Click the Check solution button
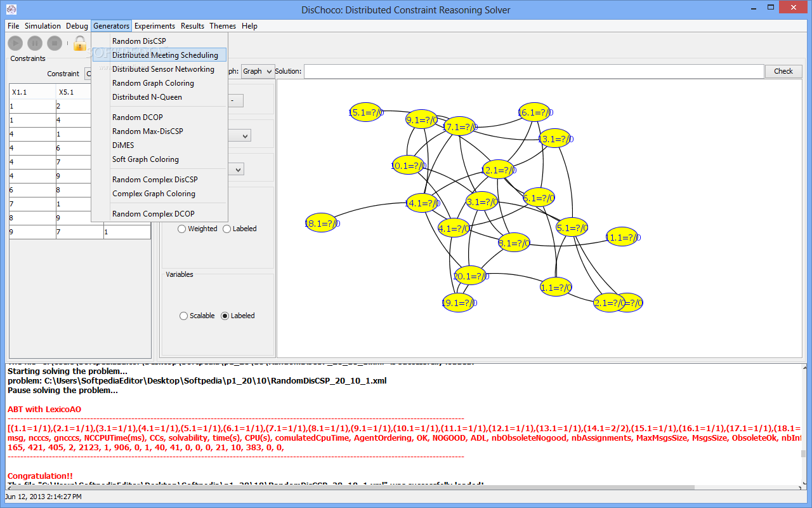The width and height of the screenshot is (812, 508). click(783, 71)
